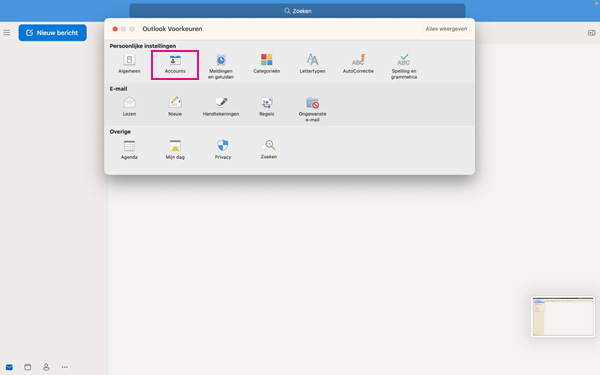Click the Nieuw bericht button
600x375 pixels.
click(x=52, y=33)
